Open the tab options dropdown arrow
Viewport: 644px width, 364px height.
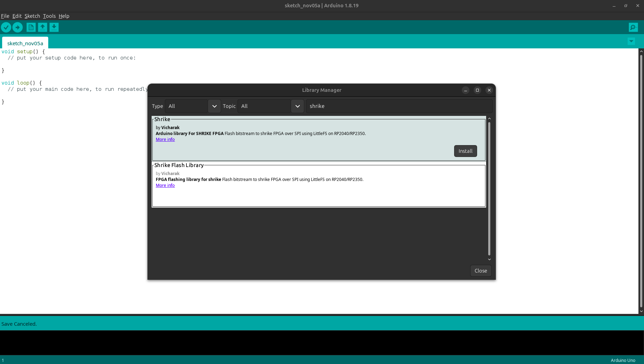(631, 41)
